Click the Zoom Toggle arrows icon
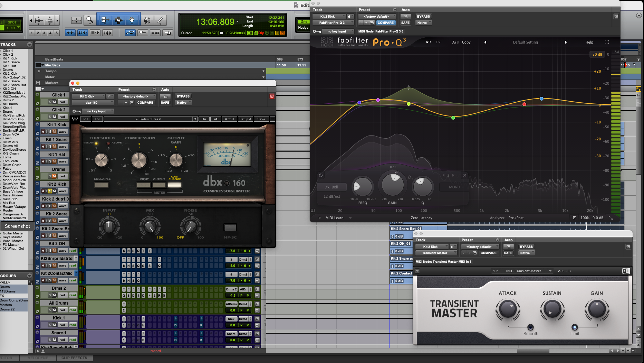Screen dimensions: 644x363 coord(76,20)
